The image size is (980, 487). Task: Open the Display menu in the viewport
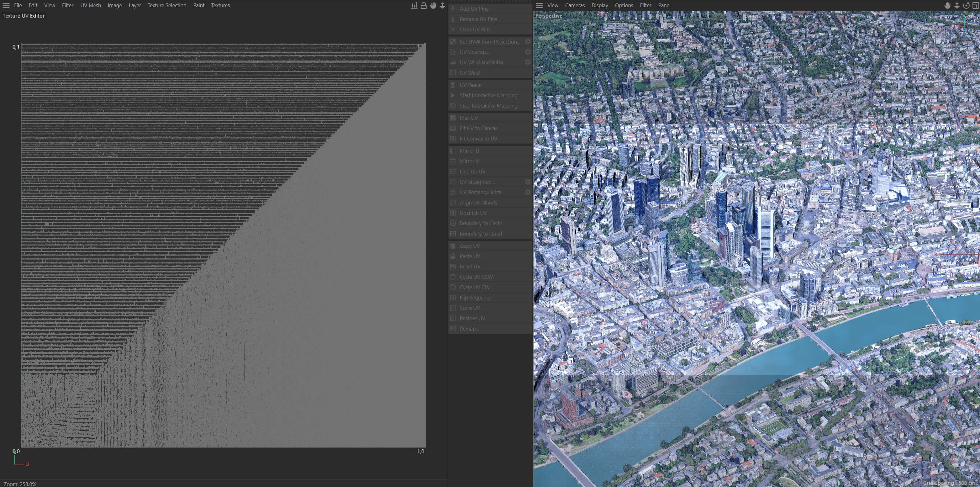tap(599, 5)
